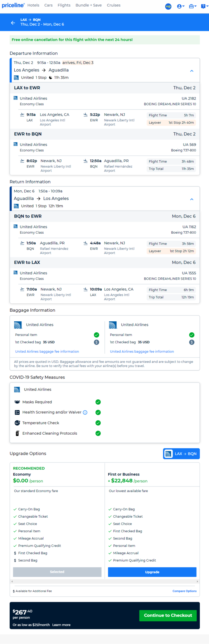Go back using the header arrow

tap(13, 23)
